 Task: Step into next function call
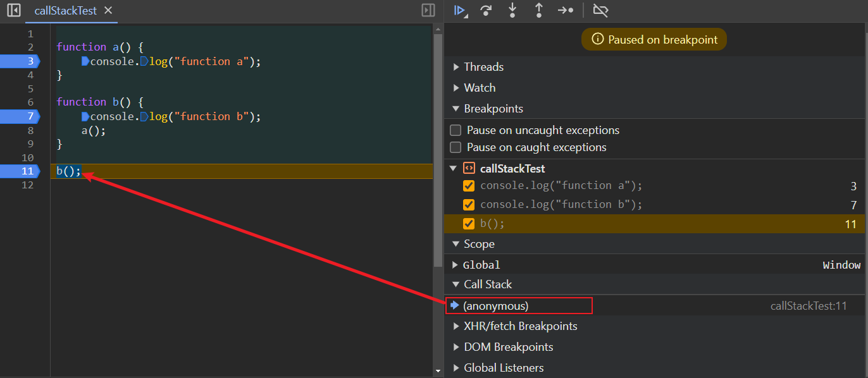coord(512,10)
